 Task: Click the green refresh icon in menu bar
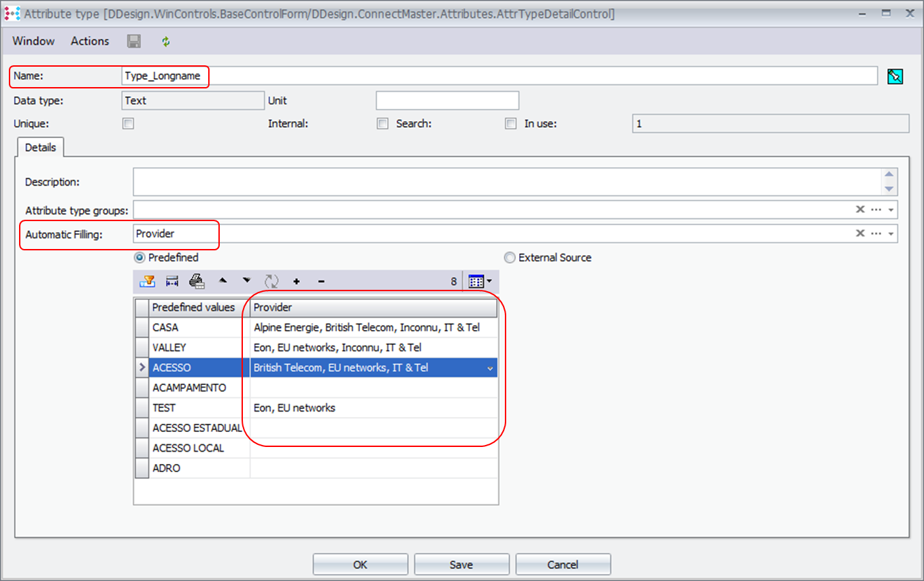pos(165,41)
